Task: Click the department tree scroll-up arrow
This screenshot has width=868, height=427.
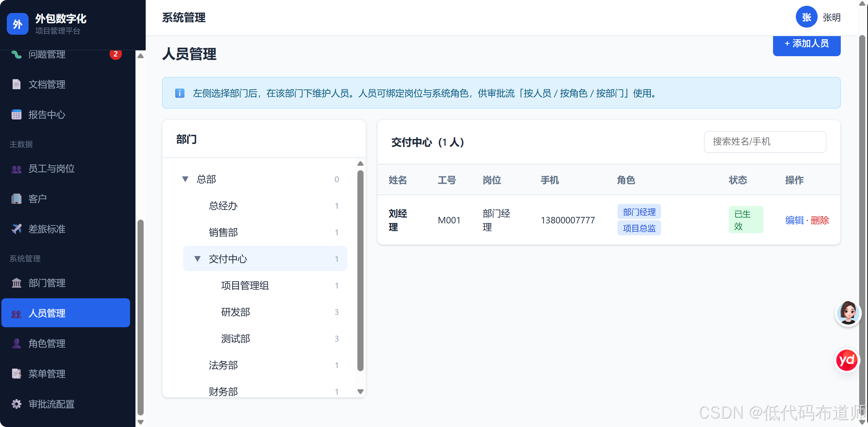Action: (360, 163)
